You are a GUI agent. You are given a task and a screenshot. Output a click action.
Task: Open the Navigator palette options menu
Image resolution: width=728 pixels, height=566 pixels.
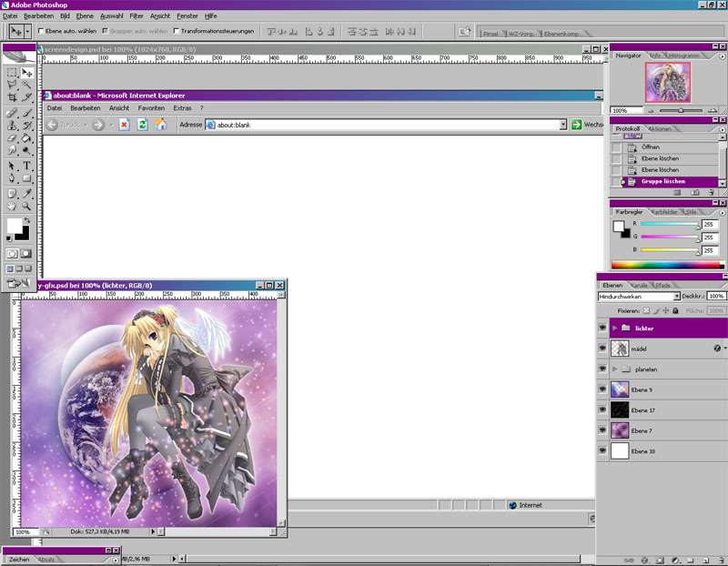[722, 56]
